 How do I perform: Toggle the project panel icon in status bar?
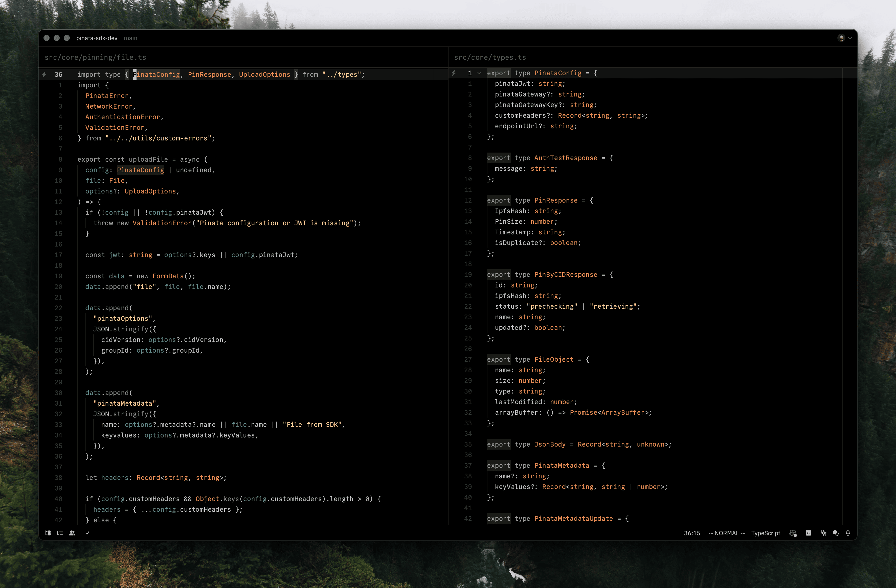click(48, 533)
